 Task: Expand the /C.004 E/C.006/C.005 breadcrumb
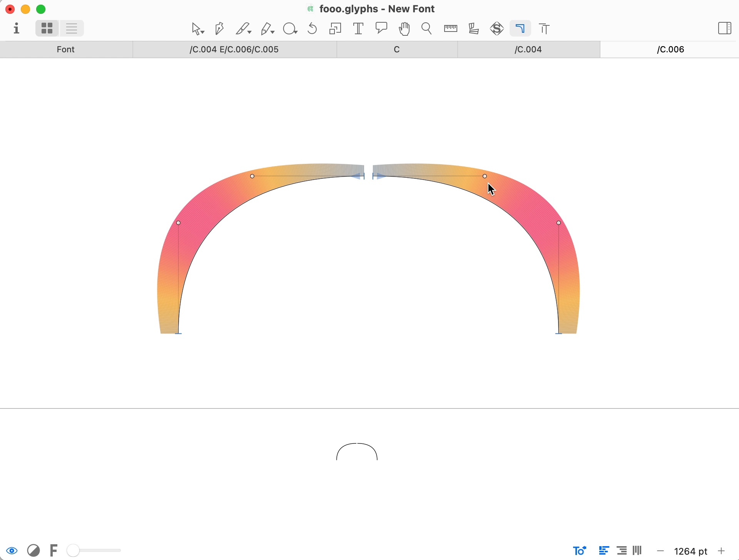(x=234, y=49)
